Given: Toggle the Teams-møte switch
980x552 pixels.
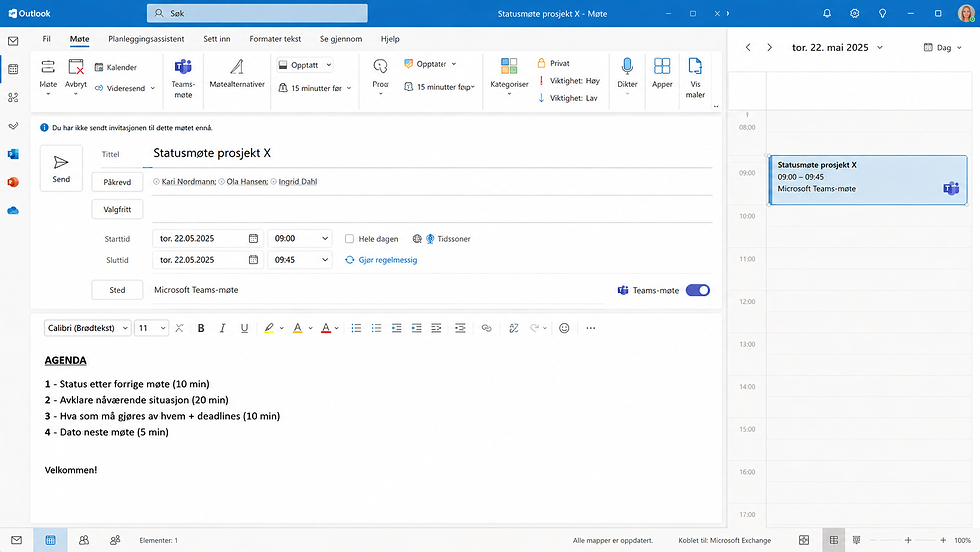Looking at the screenshot, I should point(698,290).
